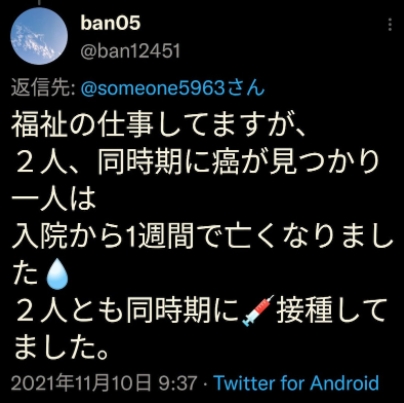
Task: Click the syringe emoji in the tweet
Action: 259,310
